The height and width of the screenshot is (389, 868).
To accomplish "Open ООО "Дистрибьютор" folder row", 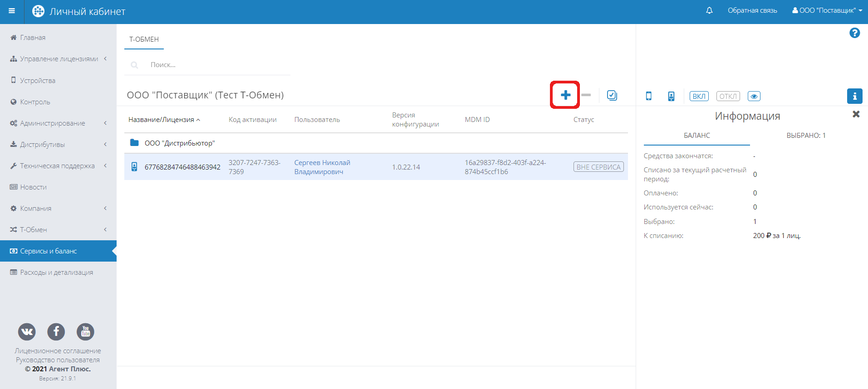I will [x=376, y=143].
